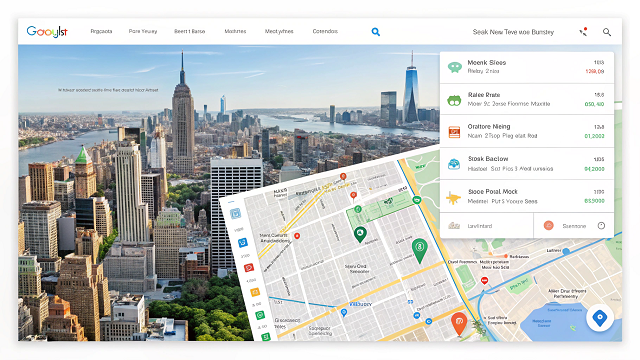The height and width of the screenshot is (360, 640).
Task: Click the 'Seak New Teve woe Bunstey' text
Action: (x=513, y=32)
